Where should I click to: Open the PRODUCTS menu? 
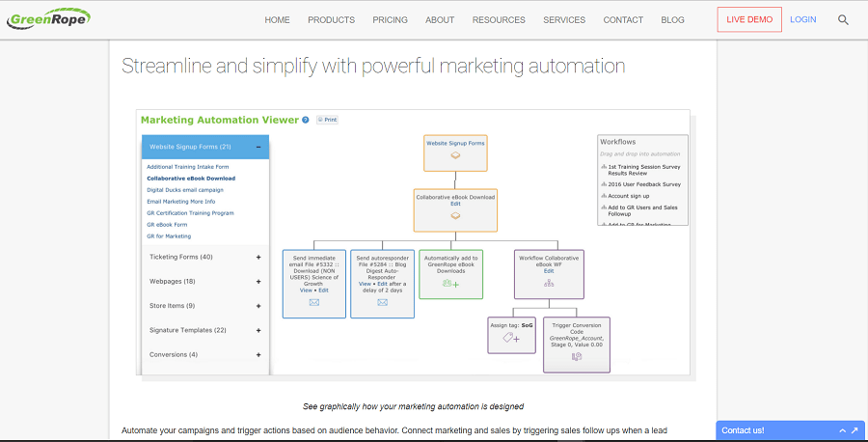(x=331, y=20)
